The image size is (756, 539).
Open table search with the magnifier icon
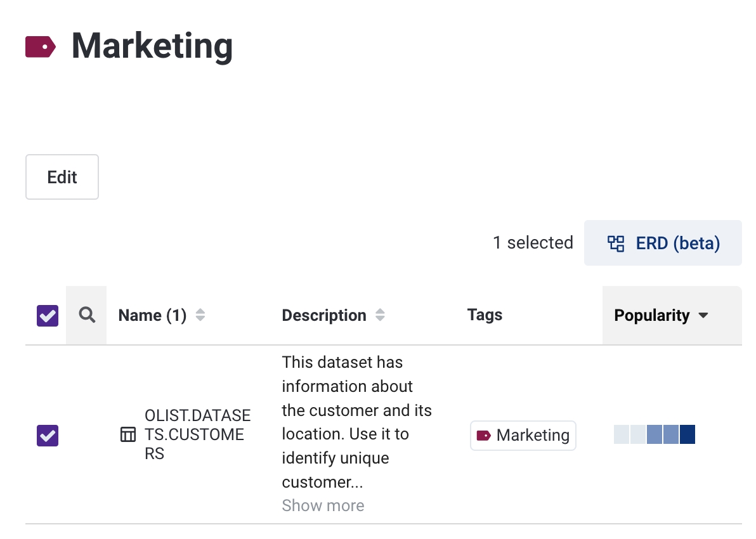87,315
